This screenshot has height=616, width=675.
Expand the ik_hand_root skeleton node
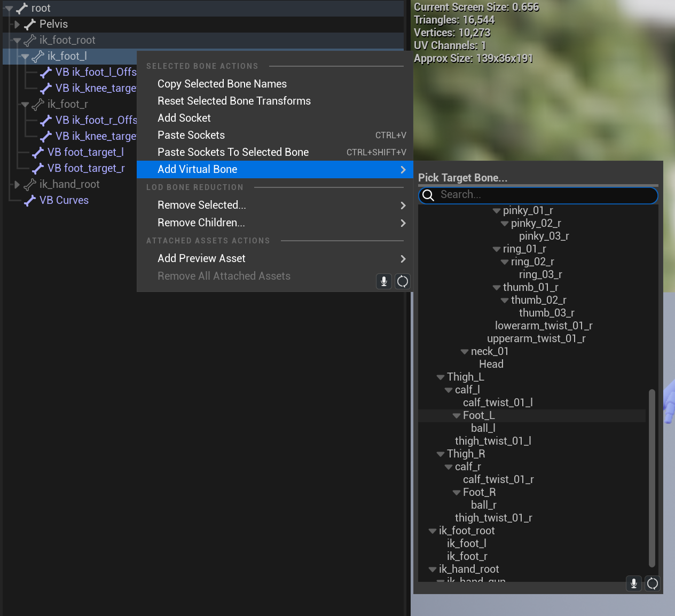(x=17, y=184)
